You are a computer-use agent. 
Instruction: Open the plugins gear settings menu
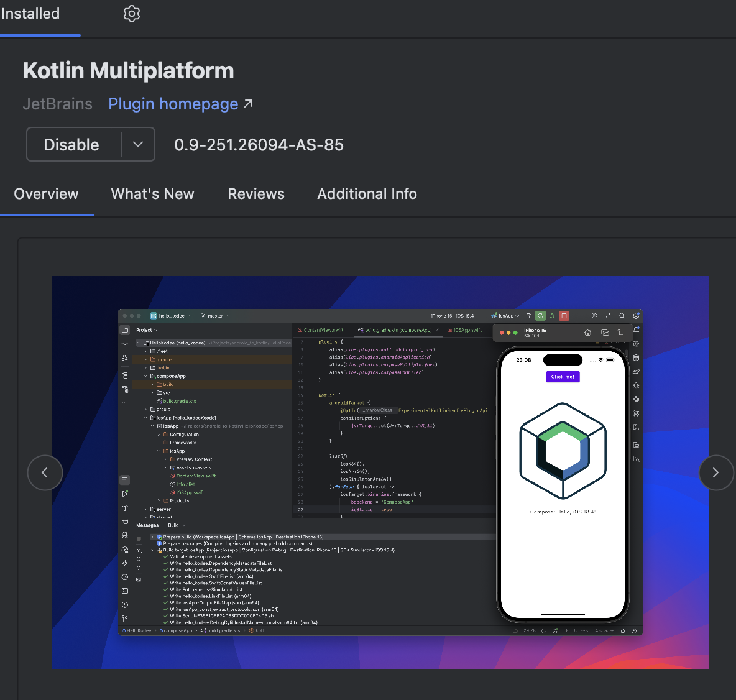[131, 14]
